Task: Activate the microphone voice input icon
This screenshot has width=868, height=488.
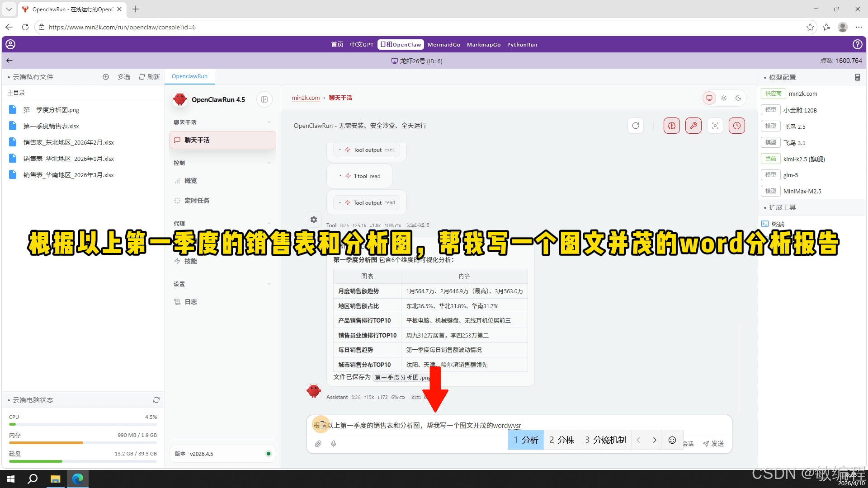Action: point(334,444)
